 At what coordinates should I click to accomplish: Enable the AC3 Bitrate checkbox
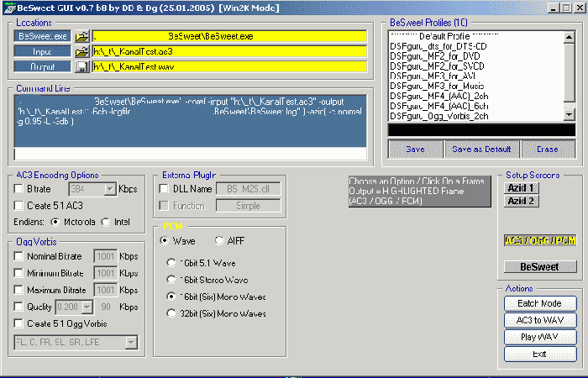[19, 189]
